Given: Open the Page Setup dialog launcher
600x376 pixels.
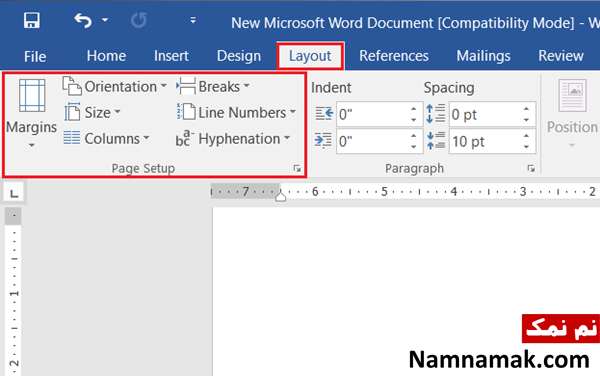Looking at the screenshot, I should [x=297, y=168].
